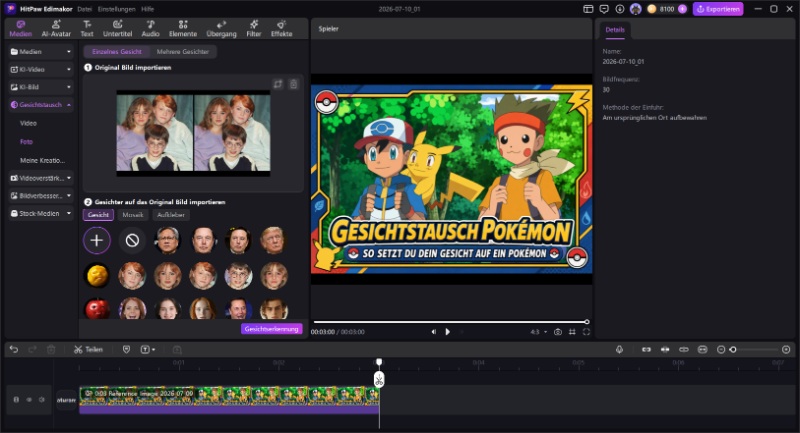This screenshot has height=433, width=800.
Task: Open Video under Gesichtstausch
Action: click(x=28, y=123)
